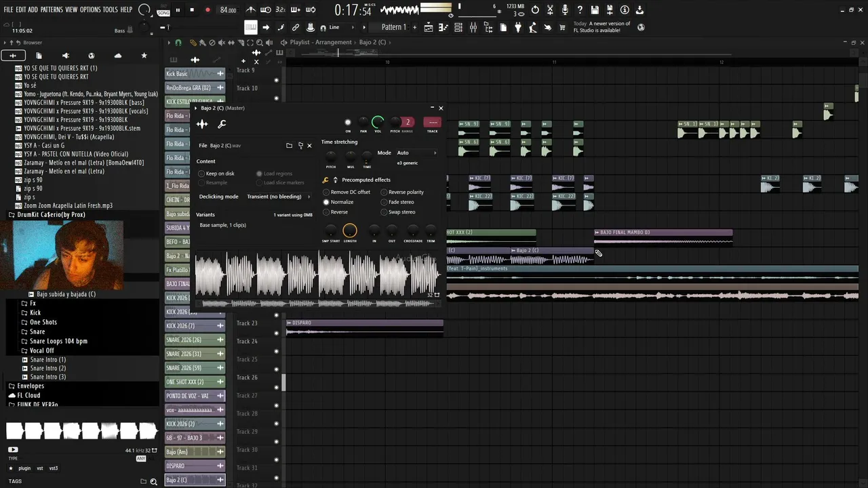Select the playlist Mute tool icon

tap(221, 43)
